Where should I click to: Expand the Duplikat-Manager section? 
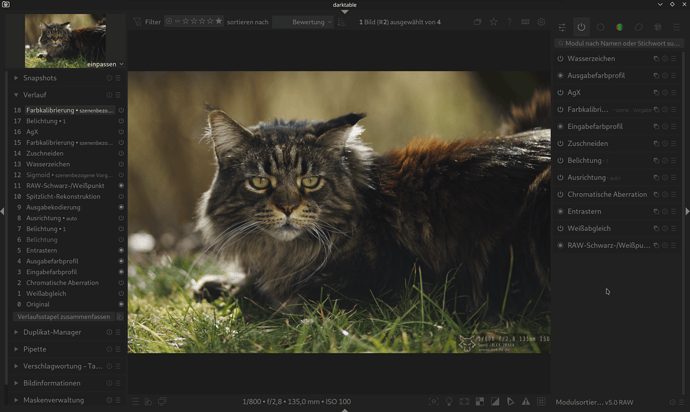52,332
